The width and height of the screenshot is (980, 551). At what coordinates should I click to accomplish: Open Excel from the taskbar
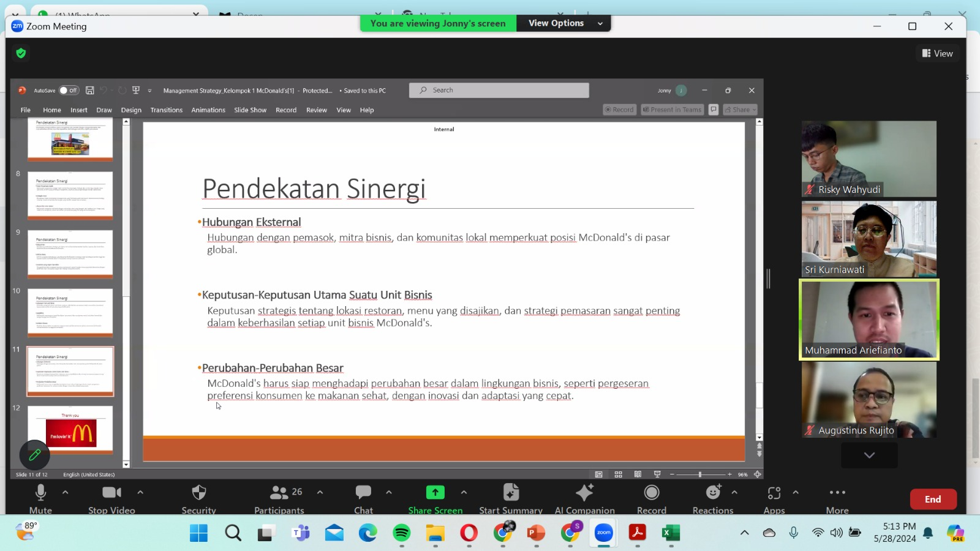tap(671, 533)
